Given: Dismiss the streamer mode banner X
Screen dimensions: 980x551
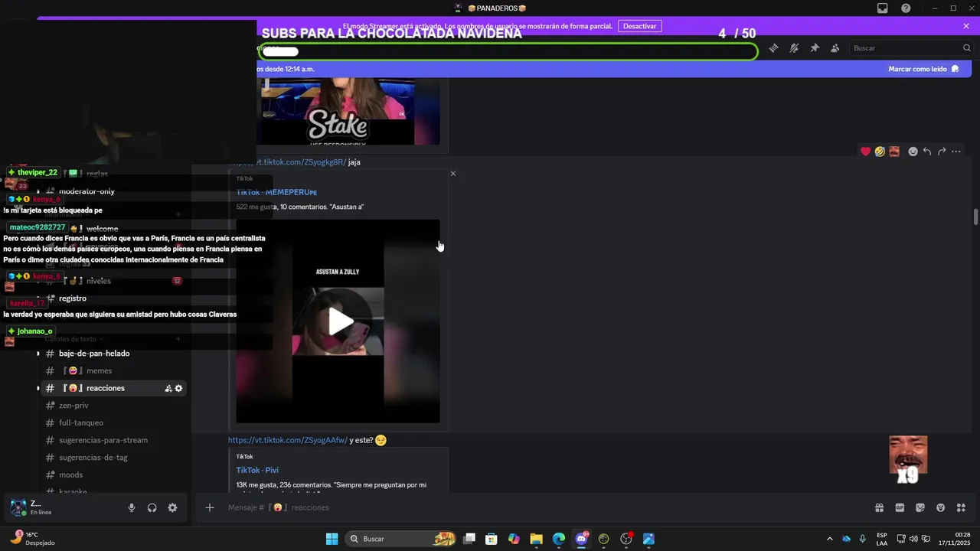Looking at the screenshot, I should coord(966,26).
